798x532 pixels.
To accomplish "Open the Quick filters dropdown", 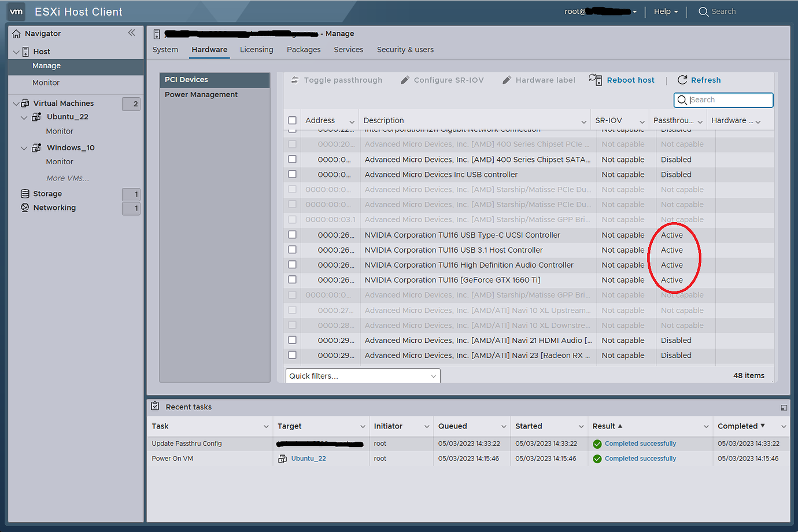I will (363, 376).
